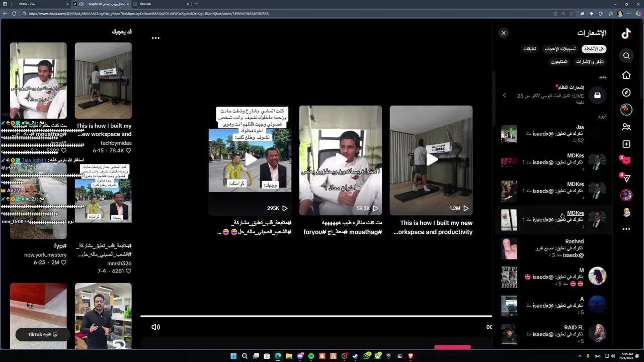
Task: Open the قد يعجبك workspace video thumbnail
Action: click(103, 80)
